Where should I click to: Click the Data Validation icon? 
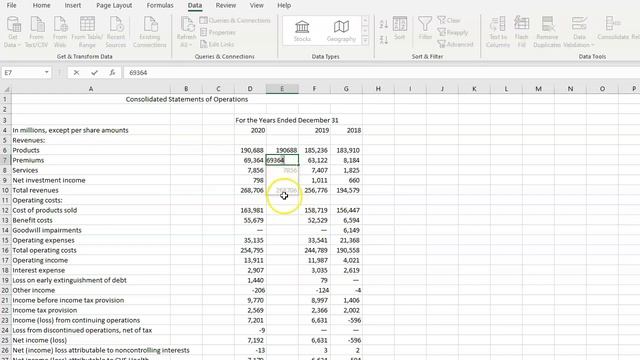579,32
